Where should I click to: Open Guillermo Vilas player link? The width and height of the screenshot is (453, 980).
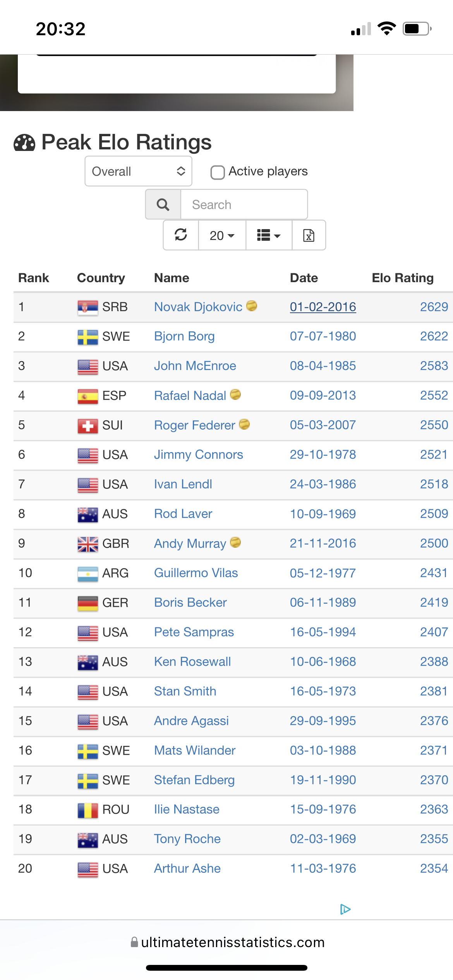(196, 573)
